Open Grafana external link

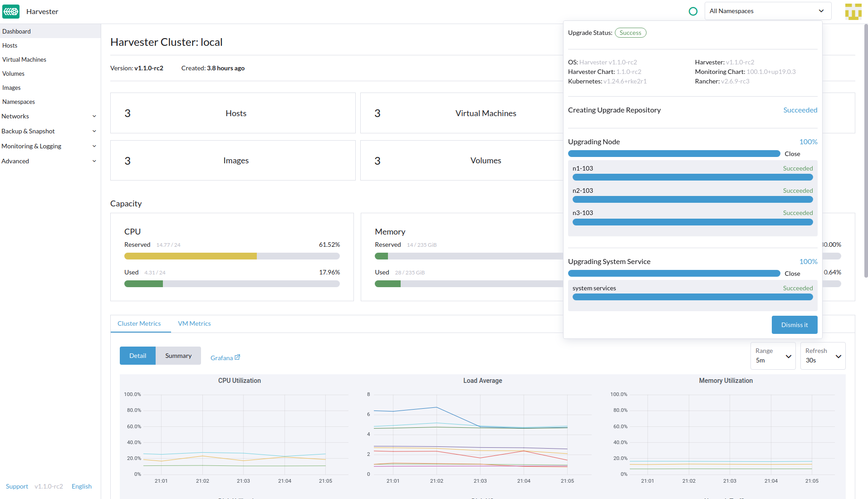[225, 358]
